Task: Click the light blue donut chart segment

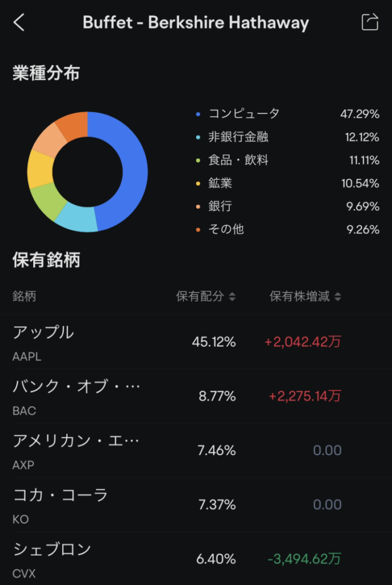Action: (x=78, y=218)
